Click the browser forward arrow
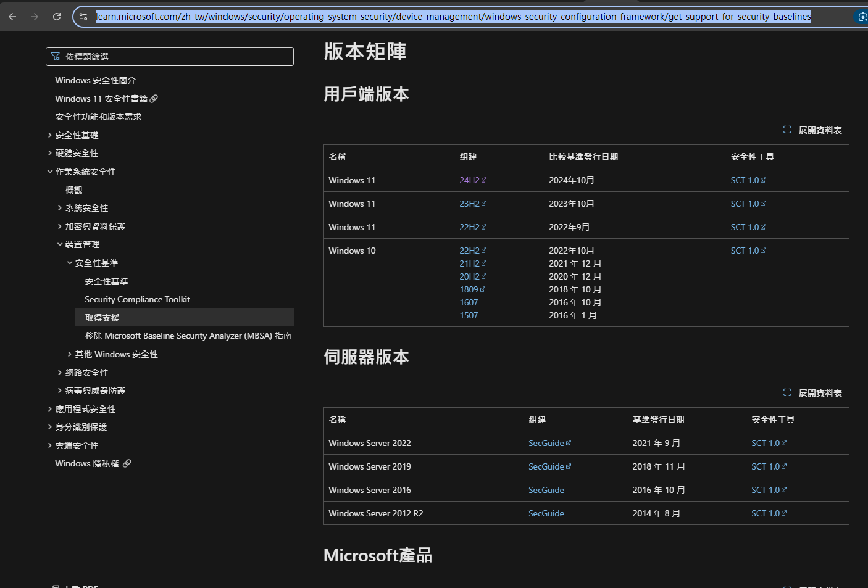 pos(35,17)
